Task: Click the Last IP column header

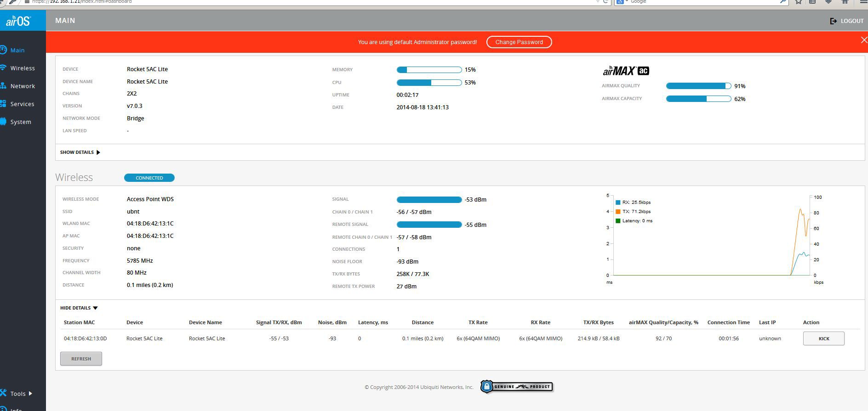Action: [767, 322]
